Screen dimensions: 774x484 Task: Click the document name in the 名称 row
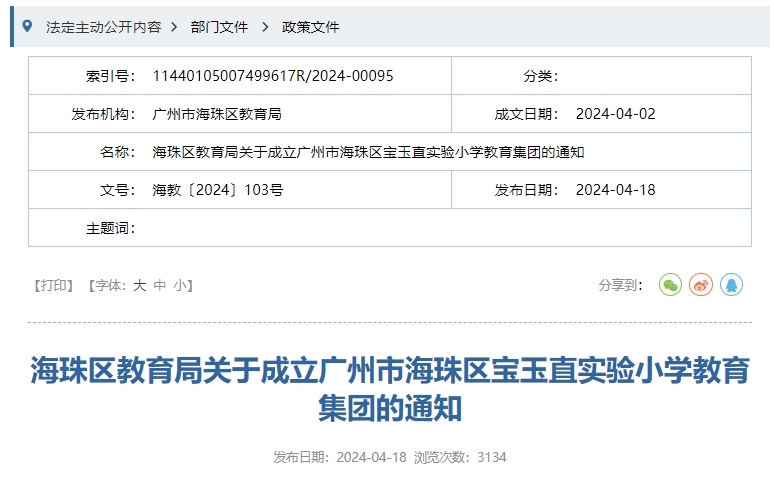click(367, 152)
